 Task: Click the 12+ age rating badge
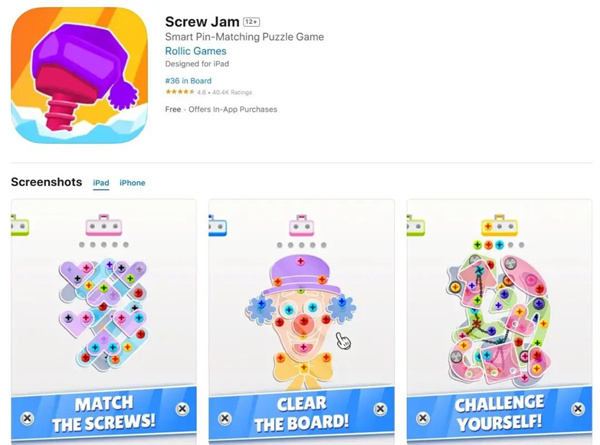[x=252, y=22]
